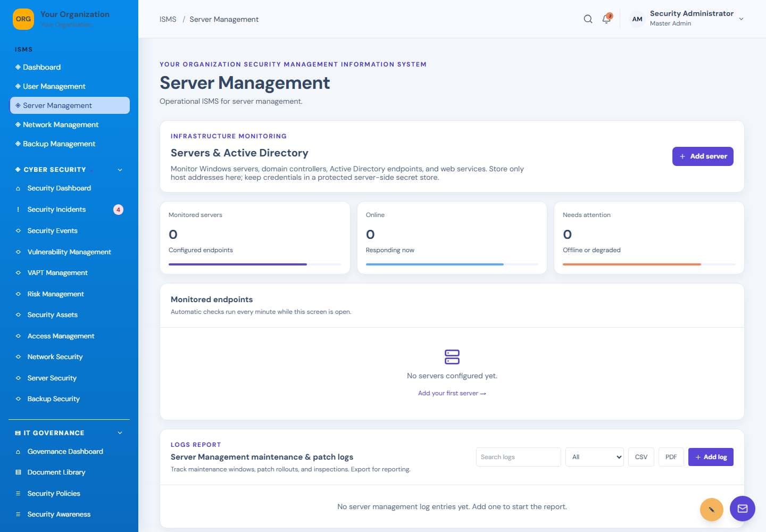Viewport: 766px width, 532px height.
Task: Click the Online blue progress bar
Action: (x=452, y=264)
